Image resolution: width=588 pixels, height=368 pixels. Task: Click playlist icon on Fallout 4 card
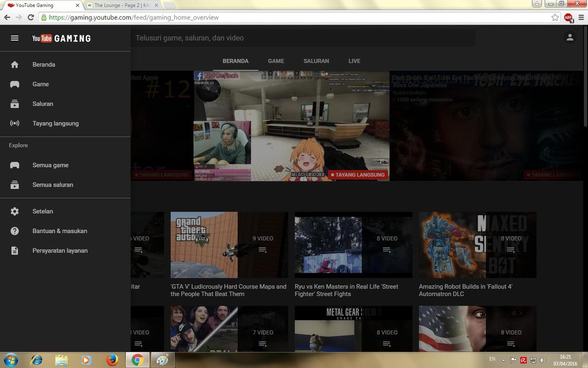(511, 250)
